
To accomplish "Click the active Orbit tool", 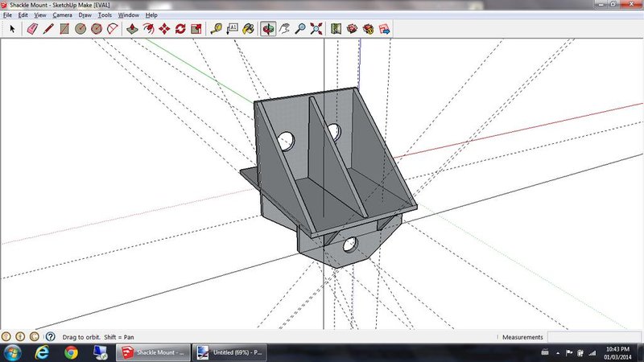I will 268,29.
